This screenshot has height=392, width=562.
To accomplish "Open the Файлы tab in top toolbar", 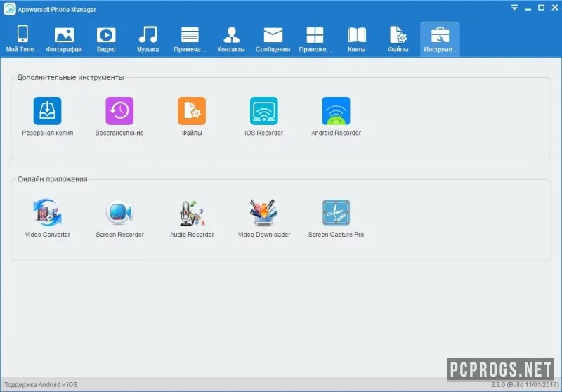I will pos(398,39).
